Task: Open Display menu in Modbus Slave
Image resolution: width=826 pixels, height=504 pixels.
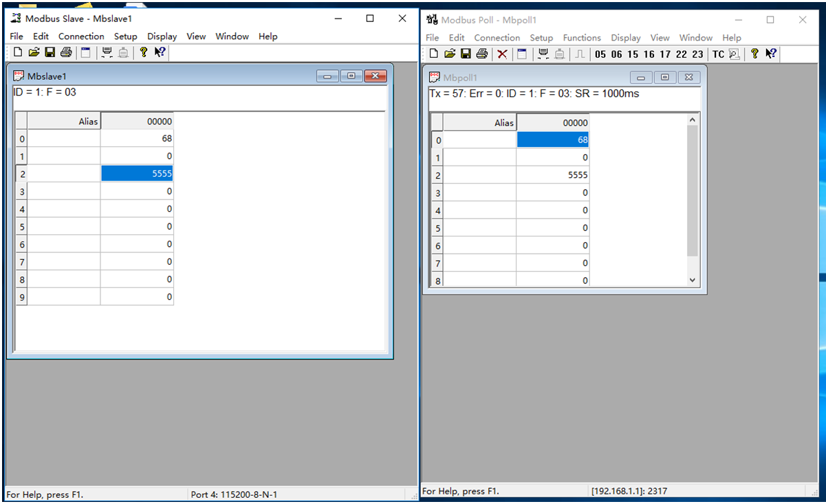Action: click(x=162, y=36)
